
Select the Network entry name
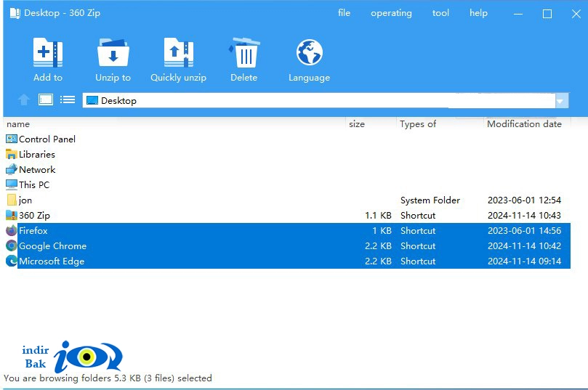[x=37, y=169]
